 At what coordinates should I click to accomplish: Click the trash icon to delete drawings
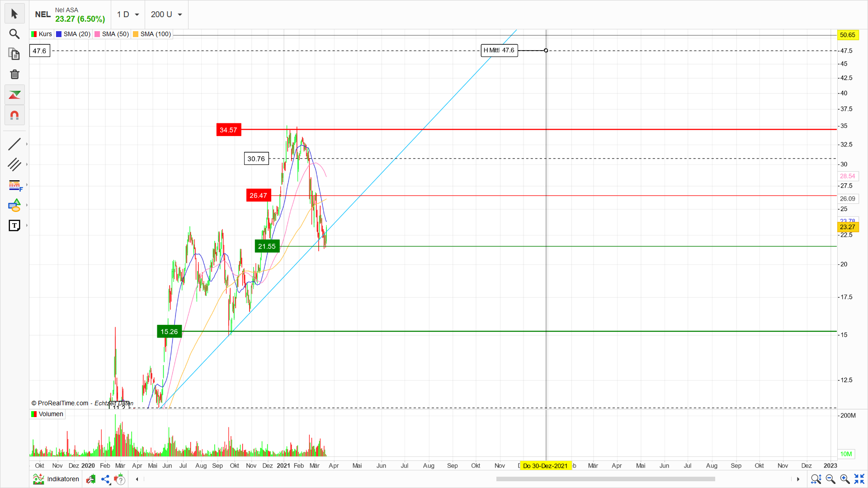coord(14,74)
